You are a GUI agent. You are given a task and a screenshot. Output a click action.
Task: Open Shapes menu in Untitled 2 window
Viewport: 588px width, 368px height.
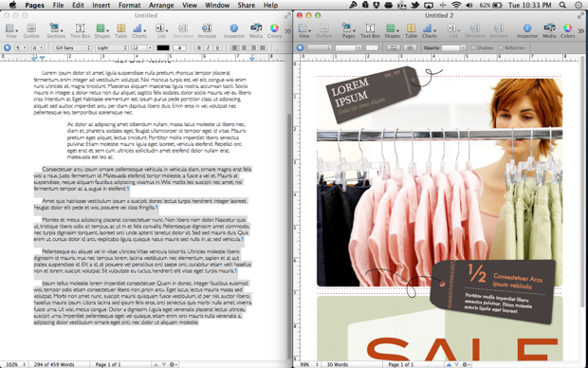(392, 30)
